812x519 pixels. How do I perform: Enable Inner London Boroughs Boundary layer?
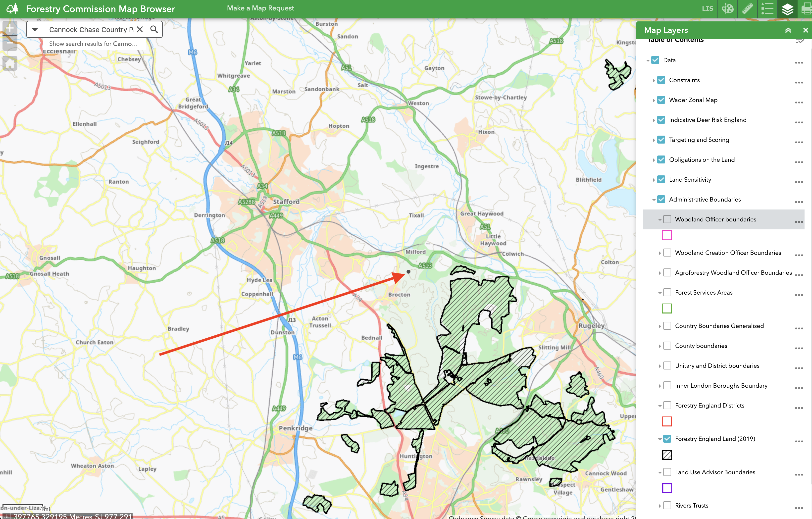667,385
